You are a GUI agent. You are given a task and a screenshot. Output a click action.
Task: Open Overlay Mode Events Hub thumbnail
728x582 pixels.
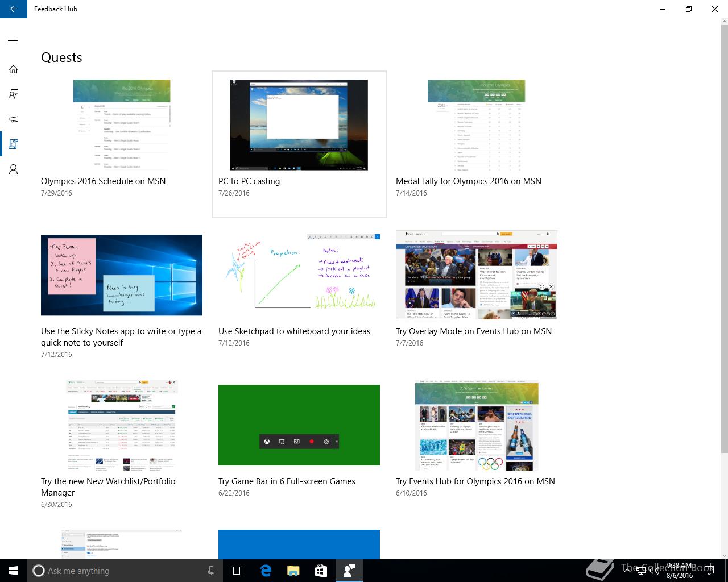click(x=477, y=275)
